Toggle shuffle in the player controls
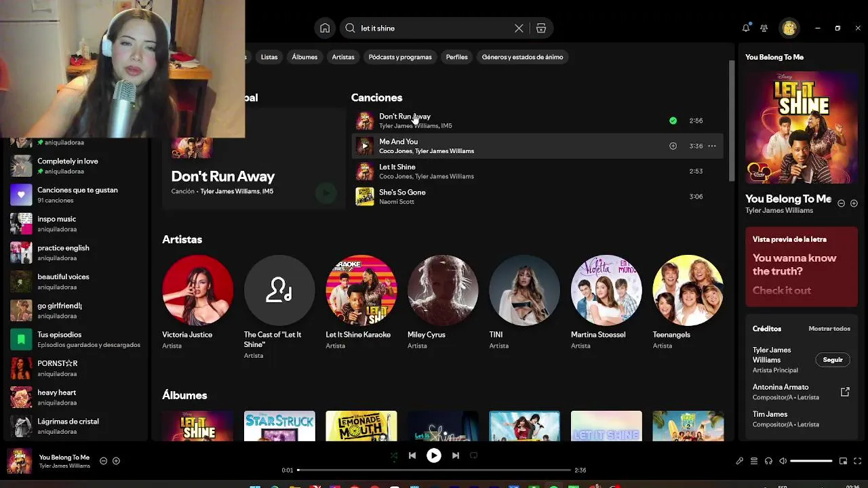Viewport: 868px width, 488px height. 394,456
